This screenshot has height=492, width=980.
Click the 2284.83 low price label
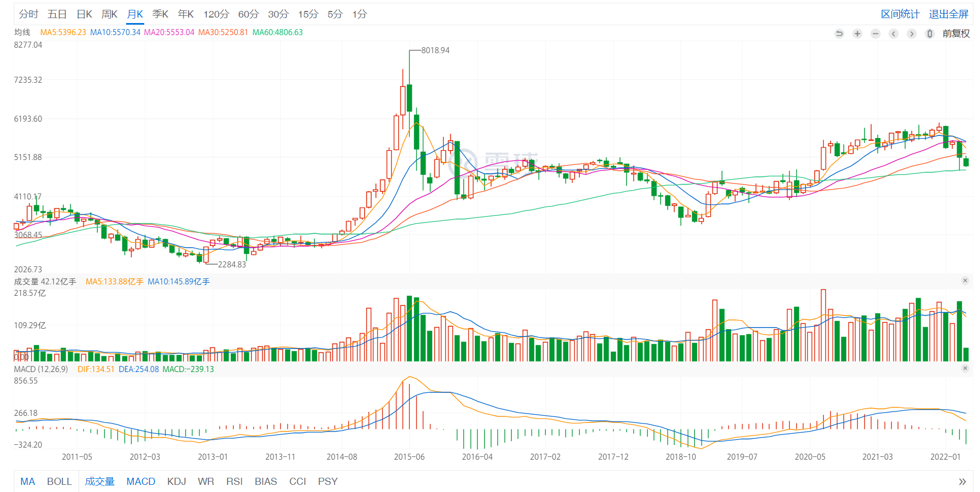(232, 265)
